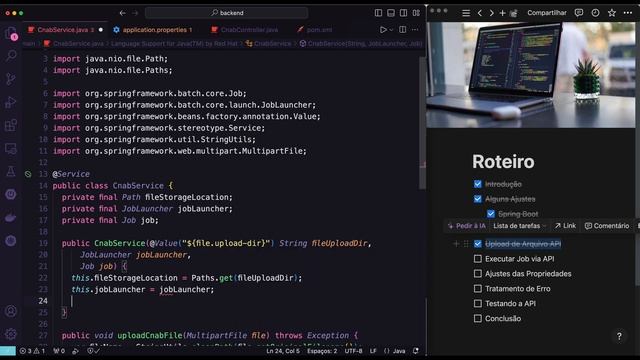Viewport: 640px width, 360px height.
Task: Check the Testando a API checkbox
Action: pos(478,303)
